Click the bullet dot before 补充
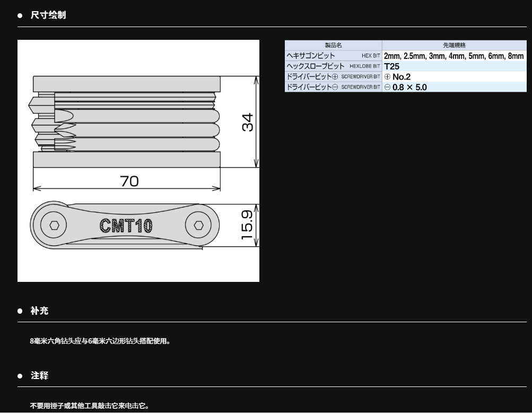The height and width of the screenshot is (413, 532). point(20,311)
